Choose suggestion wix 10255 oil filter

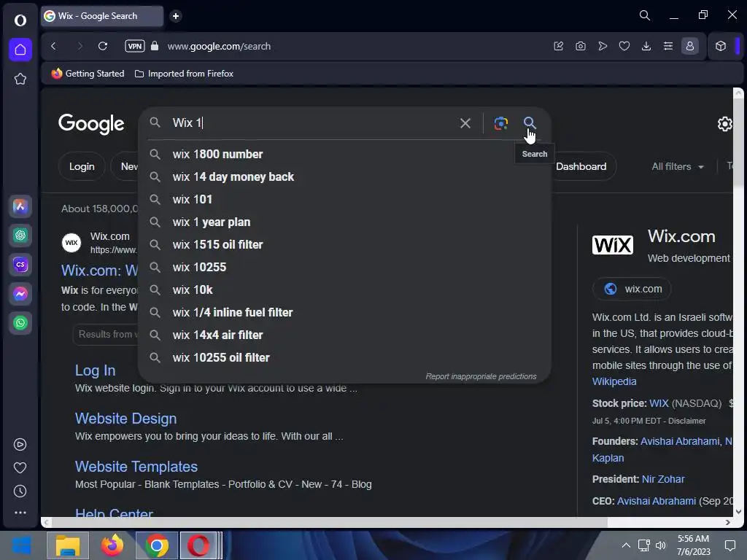(x=344, y=357)
